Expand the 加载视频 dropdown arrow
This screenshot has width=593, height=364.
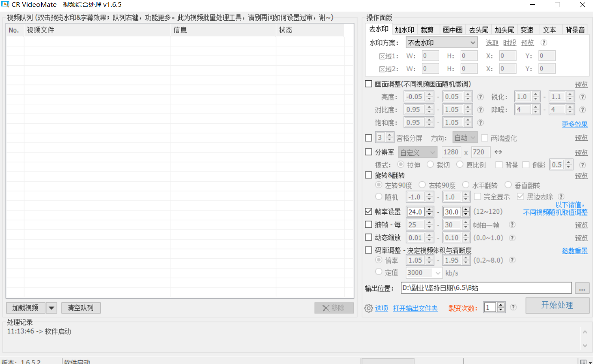pyautogui.click(x=52, y=308)
